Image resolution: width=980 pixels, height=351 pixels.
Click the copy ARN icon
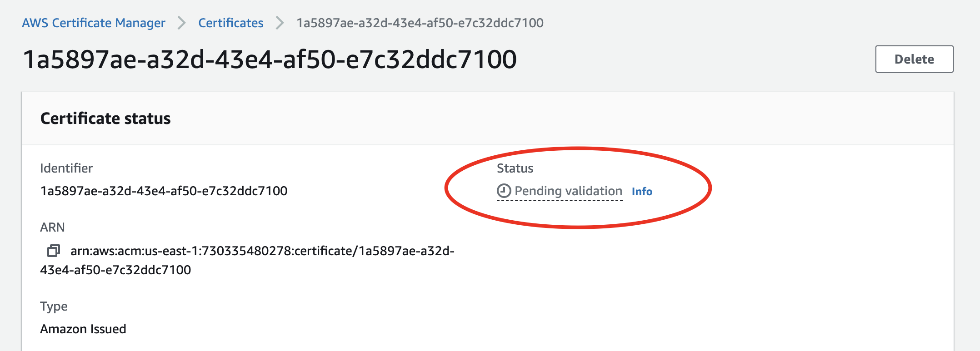click(x=54, y=251)
